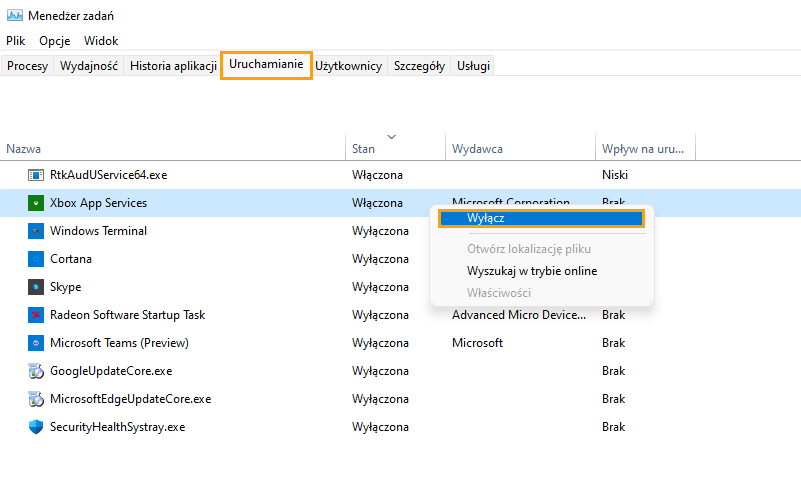Click the Cortana startup entry icon
This screenshot has height=501, width=801.
[x=36, y=259]
